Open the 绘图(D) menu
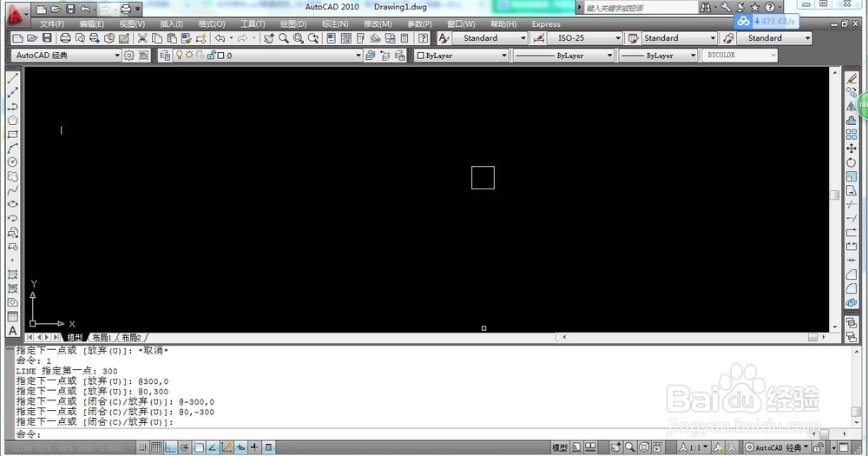This screenshot has width=868, height=456. [293, 23]
